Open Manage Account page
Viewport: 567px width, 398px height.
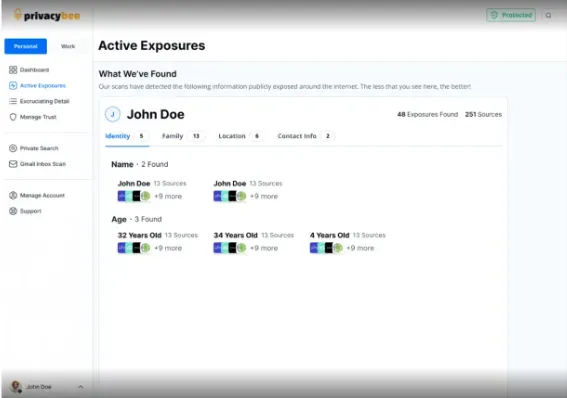[42, 196]
